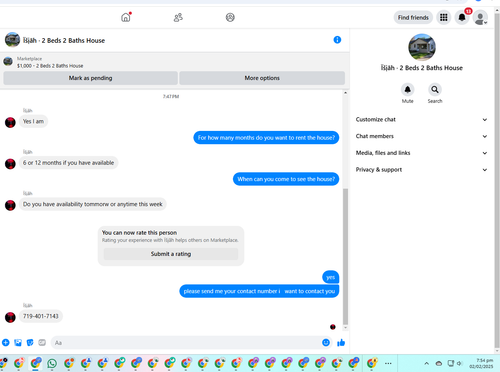Click the Submit a rating button

click(x=171, y=254)
